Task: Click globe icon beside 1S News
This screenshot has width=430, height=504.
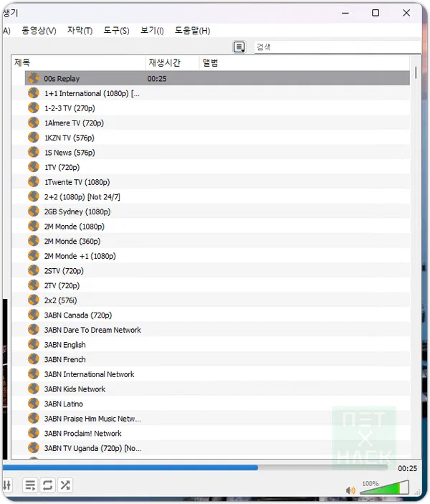Action: tap(34, 152)
